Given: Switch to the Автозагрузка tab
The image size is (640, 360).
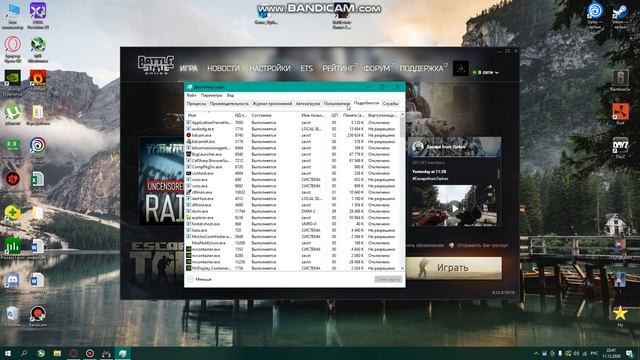Looking at the screenshot, I should 308,104.
